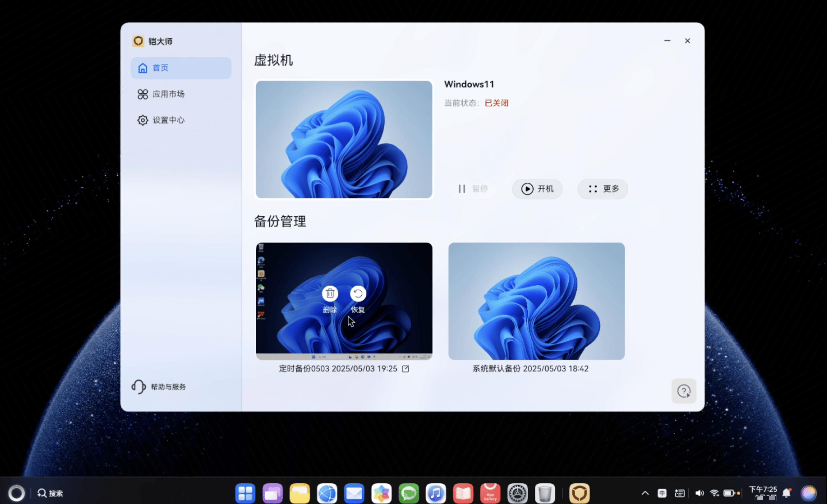Select the 系统默认备份 backup thumbnail
827x504 pixels.
[536, 301]
